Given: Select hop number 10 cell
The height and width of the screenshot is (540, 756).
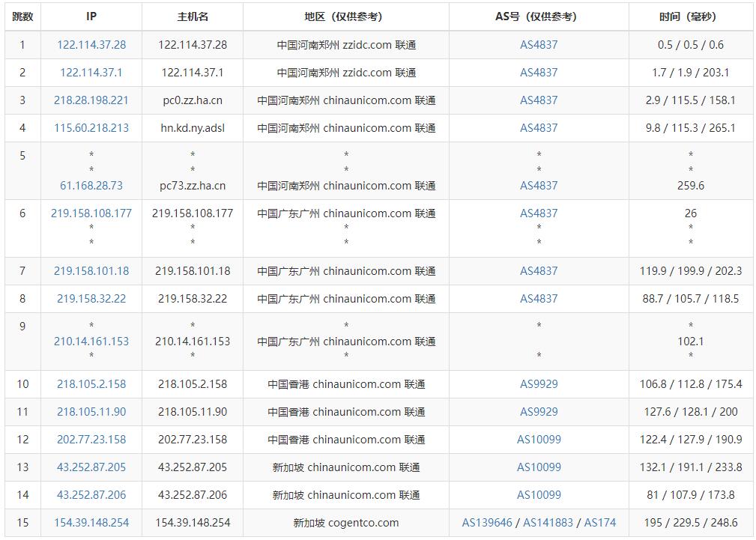Looking at the screenshot, I should pyautogui.click(x=22, y=384).
